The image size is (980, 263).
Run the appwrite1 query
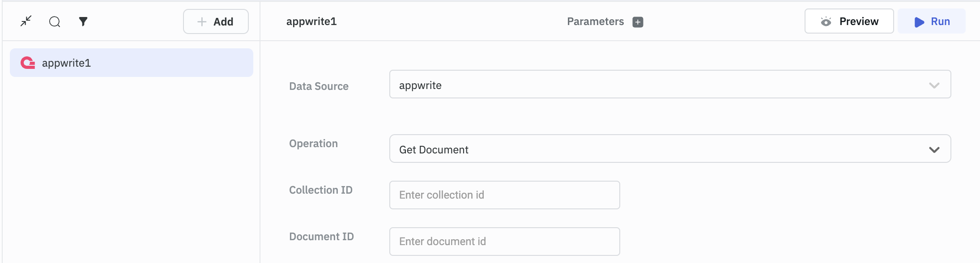click(931, 21)
